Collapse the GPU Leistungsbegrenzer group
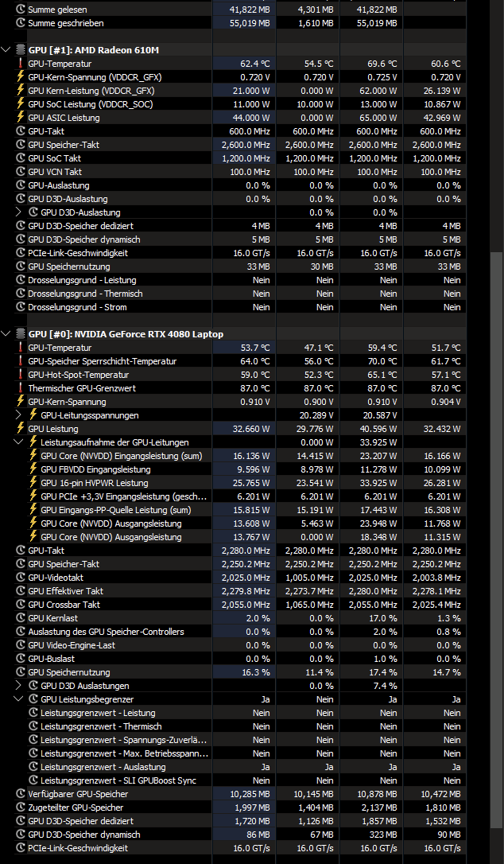504x864 pixels. (x=19, y=699)
